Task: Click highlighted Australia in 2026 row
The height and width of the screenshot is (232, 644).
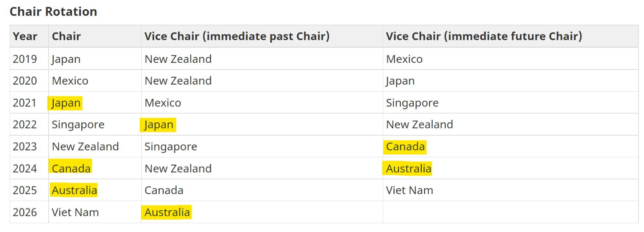Action: click(x=167, y=212)
